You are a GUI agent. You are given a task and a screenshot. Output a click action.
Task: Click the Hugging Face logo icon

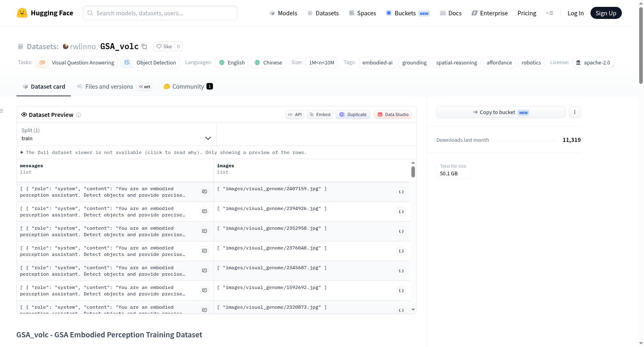tap(22, 13)
